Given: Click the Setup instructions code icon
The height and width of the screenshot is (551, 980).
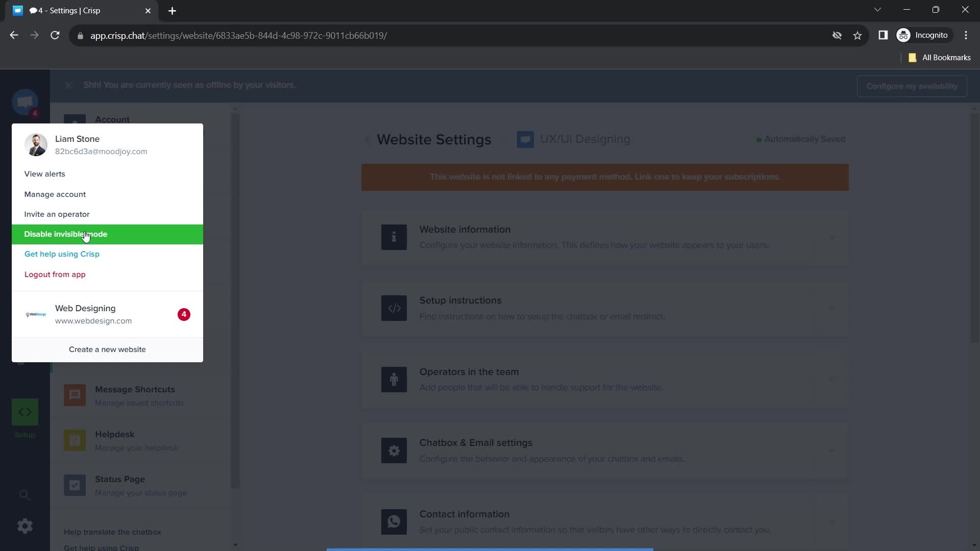Looking at the screenshot, I should tap(394, 308).
